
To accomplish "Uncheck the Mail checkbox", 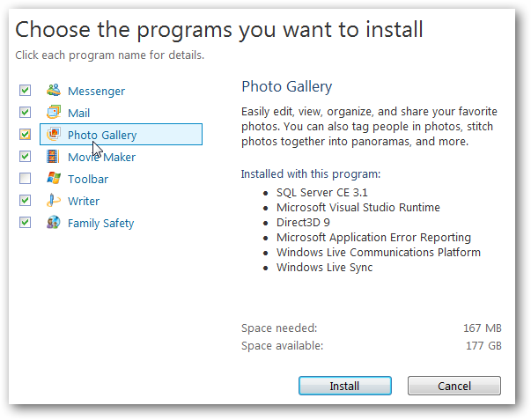I will point(26,113).
